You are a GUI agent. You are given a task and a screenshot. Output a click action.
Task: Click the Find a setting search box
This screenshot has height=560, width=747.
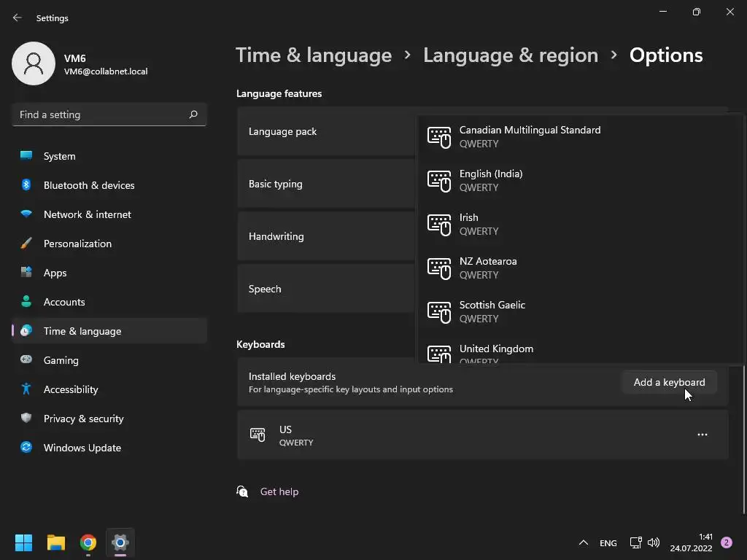click(x=101, y=114)
